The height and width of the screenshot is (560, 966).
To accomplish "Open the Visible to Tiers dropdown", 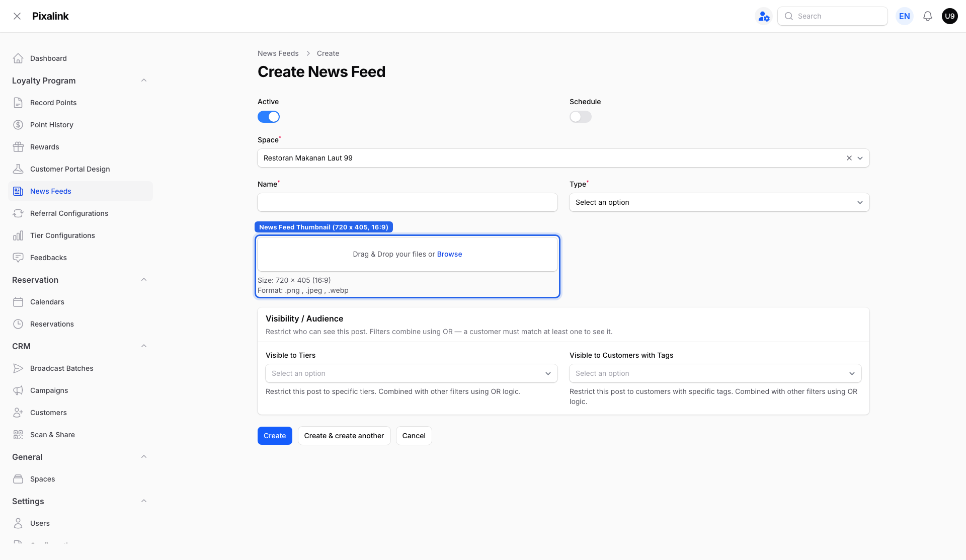I will tap(412, 373).
